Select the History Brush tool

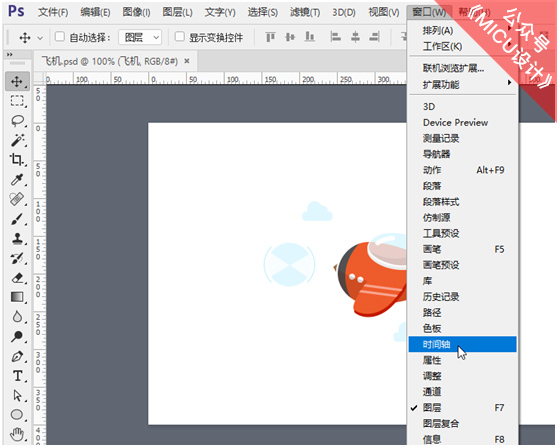tap(17, 258)
